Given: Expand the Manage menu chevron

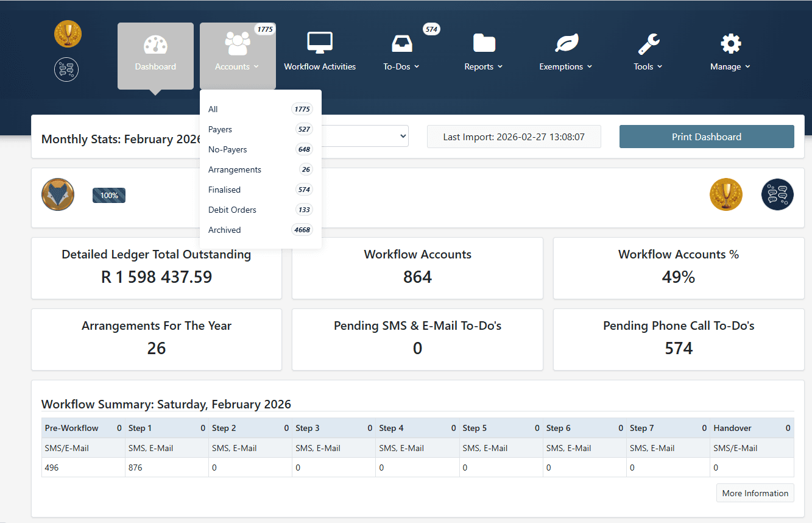Looking at the screenshot, I should click(747, 67).
